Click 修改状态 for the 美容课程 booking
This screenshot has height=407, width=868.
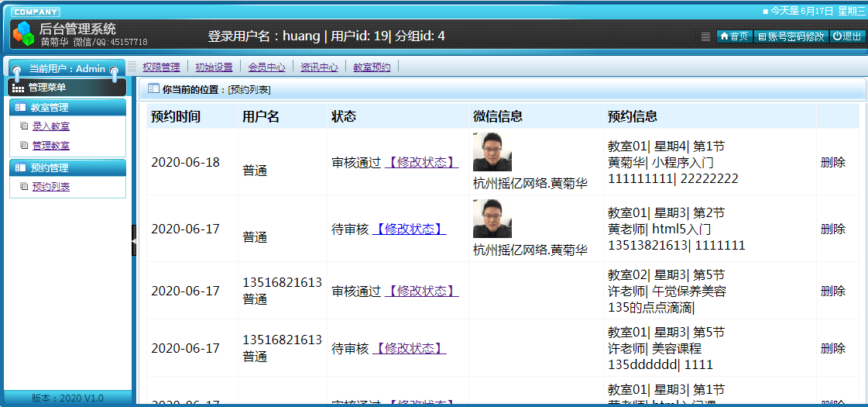[409, 348]
